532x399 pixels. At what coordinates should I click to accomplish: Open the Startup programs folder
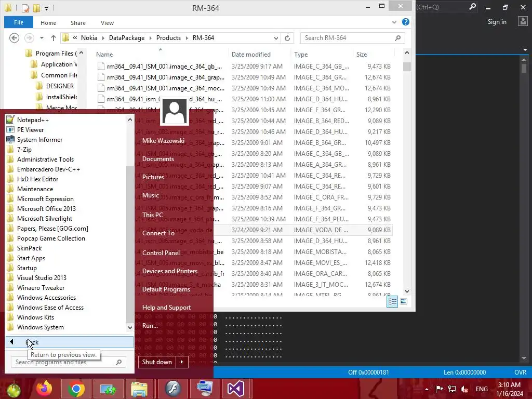click(x=27, y=268)
